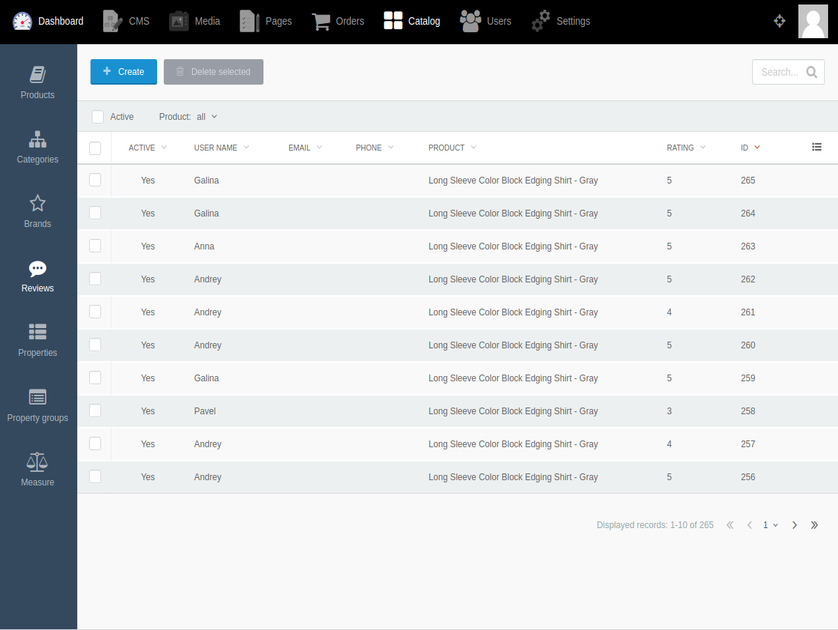Select the row with ID 256
838x630 pixels.
point(95,477)
